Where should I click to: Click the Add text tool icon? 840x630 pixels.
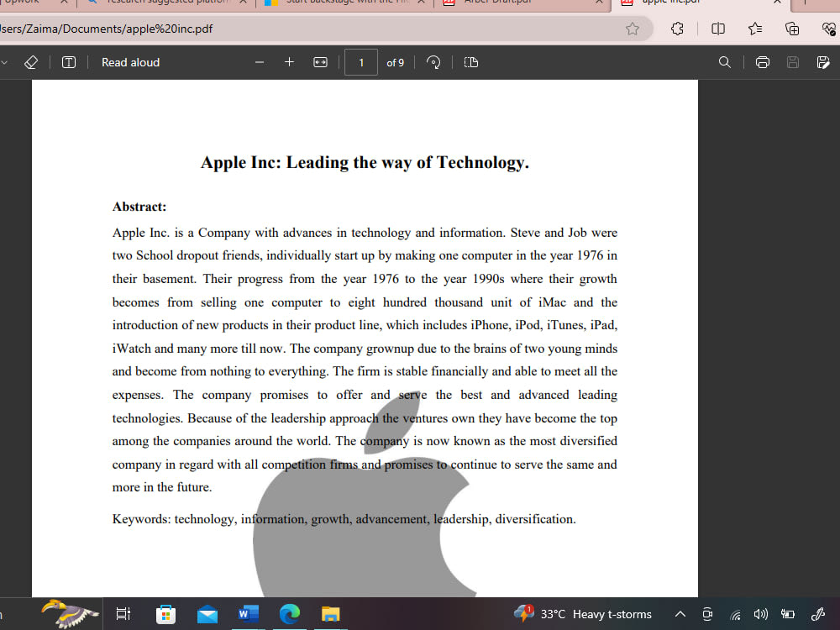coord(69,63)
